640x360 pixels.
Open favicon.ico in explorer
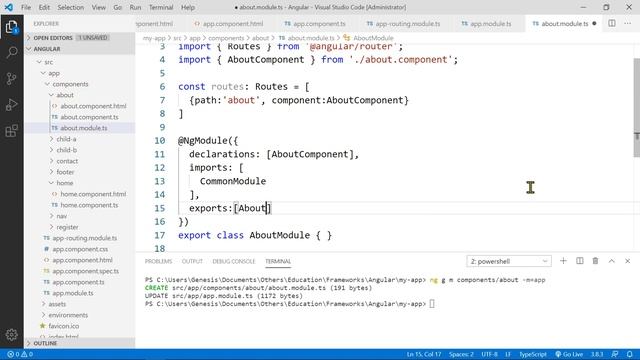click(64, 326)
